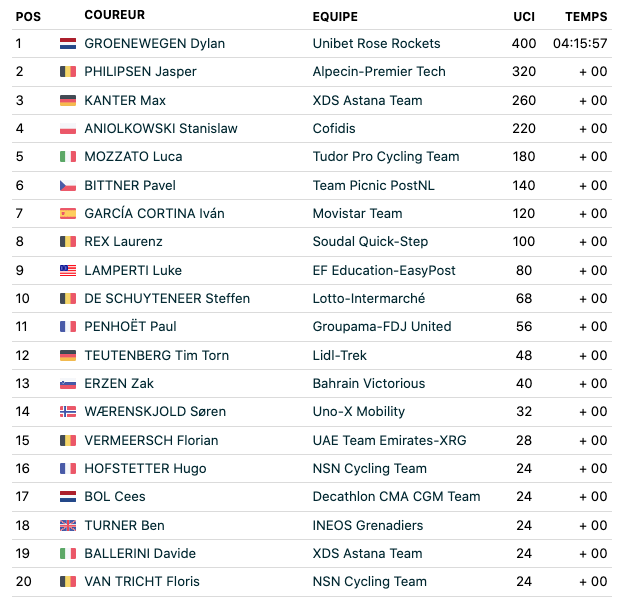Click the Spanish flag beside García Cortina

[x=68, y=214]
